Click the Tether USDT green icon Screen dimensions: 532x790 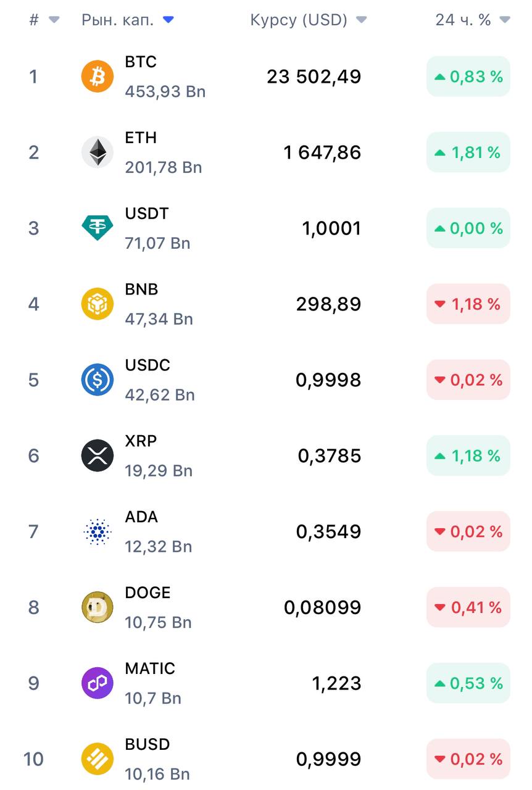[x=98, y=228]
